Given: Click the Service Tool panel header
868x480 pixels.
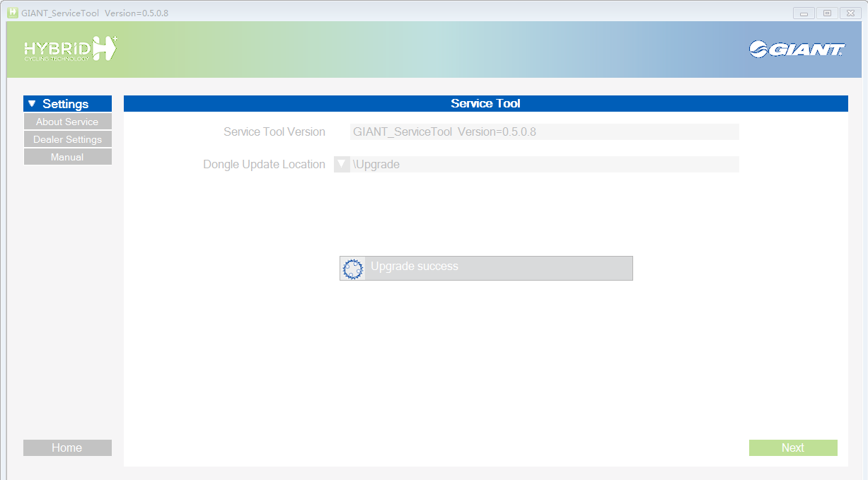Looking at the screenshot, I should (x=485, y=104).
